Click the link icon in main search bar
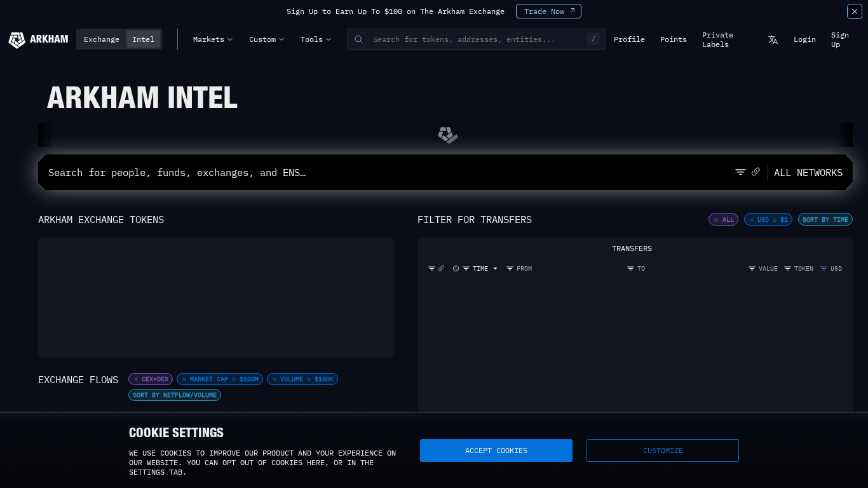This screenshot has width=868, height=488. pyautogui.click(x=756, y=172)
